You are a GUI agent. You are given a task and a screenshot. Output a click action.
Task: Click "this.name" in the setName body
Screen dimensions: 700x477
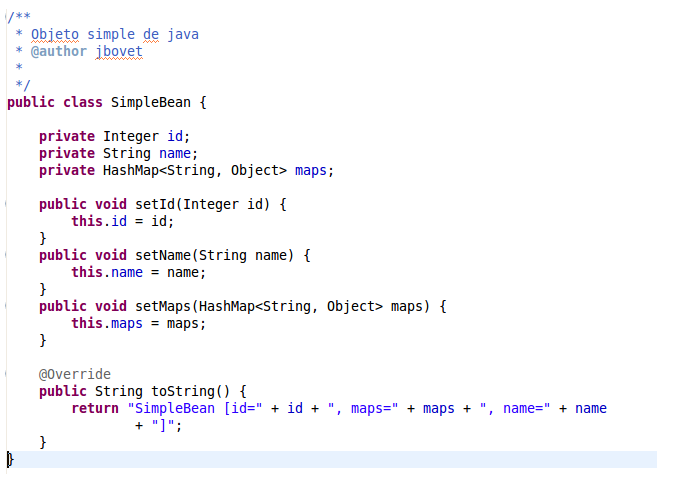[107, 272]
